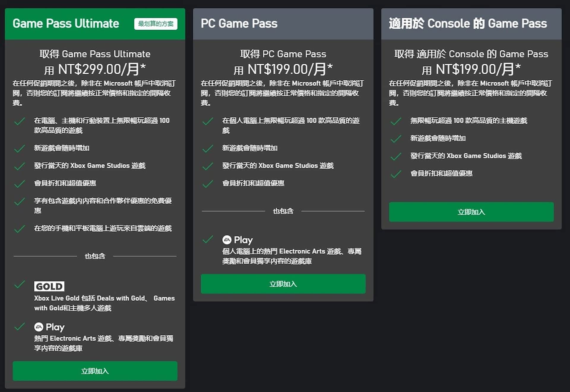Viewport: 570px width, 392px height.
Task: Click checkmark beside 無限暢玩 console games feature
Action: (x=396, y=121)
